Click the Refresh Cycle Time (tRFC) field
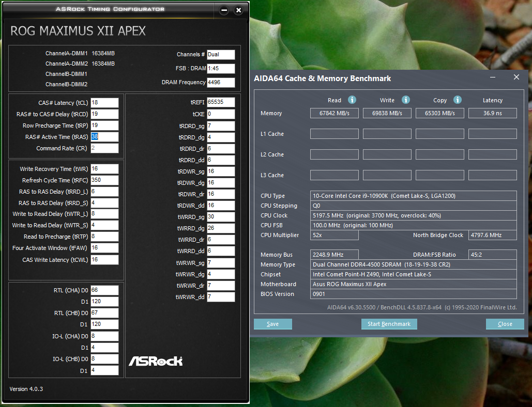This screenshot has height=407, width=532. pos(104,180)
